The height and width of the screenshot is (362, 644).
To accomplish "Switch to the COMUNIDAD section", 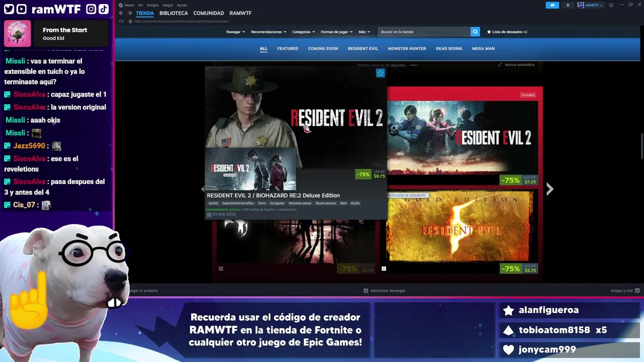I will click(209, 13).
